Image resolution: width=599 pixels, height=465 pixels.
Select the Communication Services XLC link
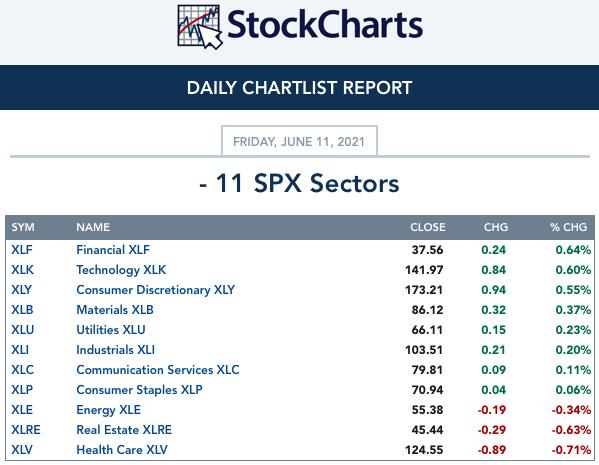pos(158,370)
